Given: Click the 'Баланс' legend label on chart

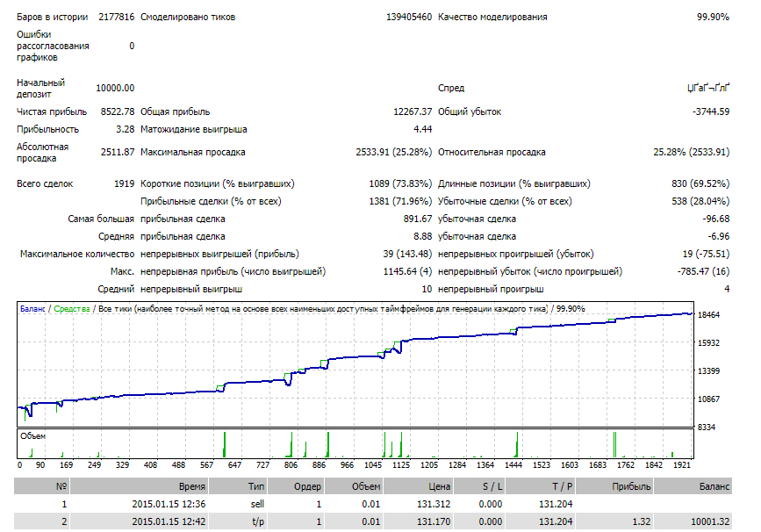Looking at the screenshot, I should click(32, 309).
